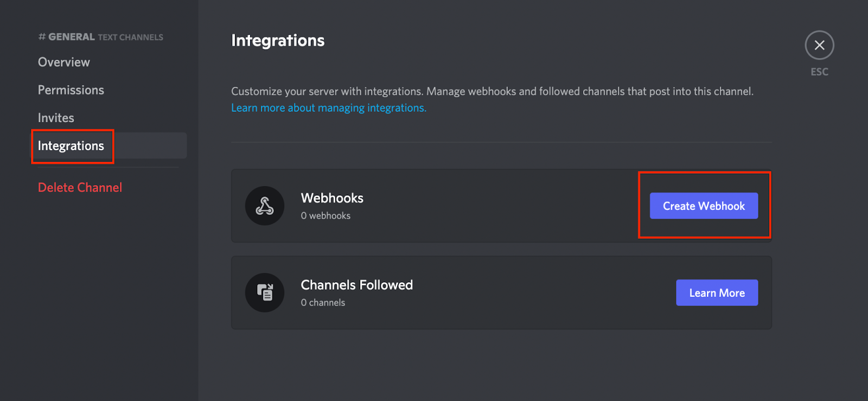868x401 pixels.
Task: Choose Delete Channel in the sidebar
Action: click(x=80, y=187)
